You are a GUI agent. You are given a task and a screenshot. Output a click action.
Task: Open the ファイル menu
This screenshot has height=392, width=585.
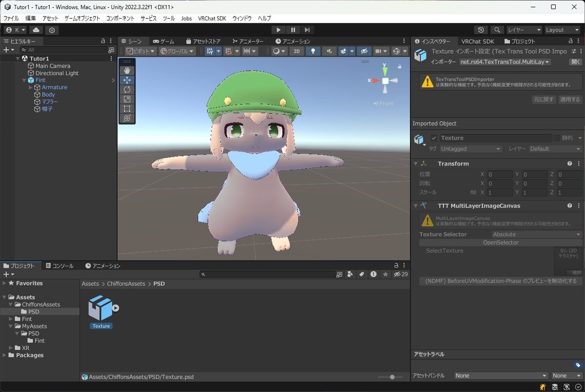(11, 18)
